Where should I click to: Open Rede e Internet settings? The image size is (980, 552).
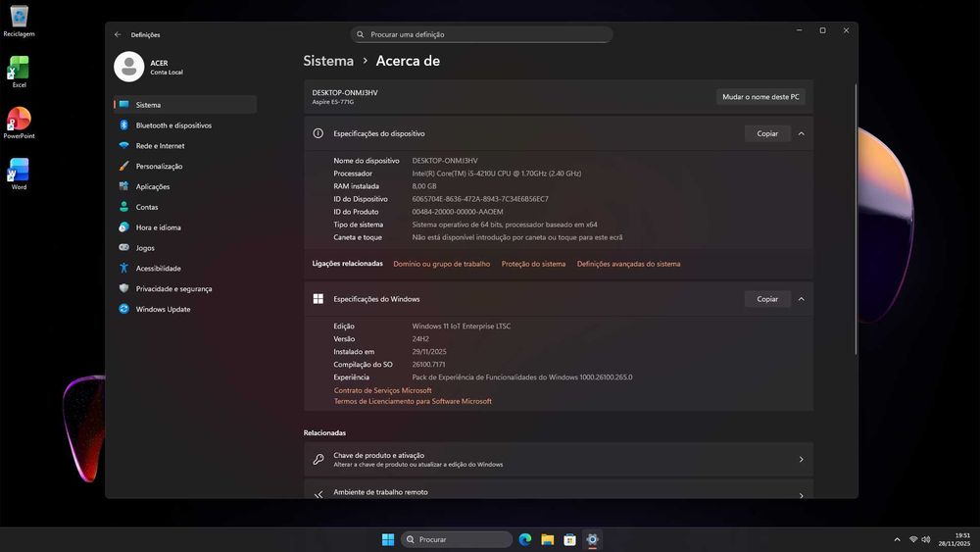[x=185, y=146]
